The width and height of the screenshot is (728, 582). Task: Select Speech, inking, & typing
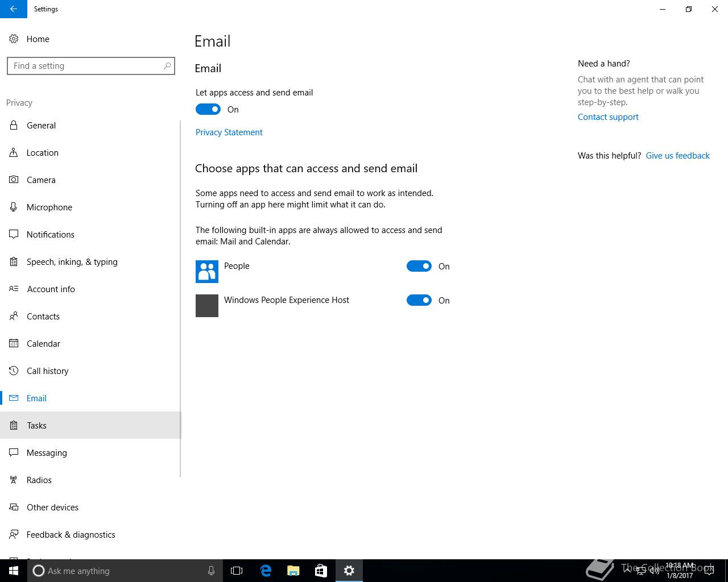(90, 262)
